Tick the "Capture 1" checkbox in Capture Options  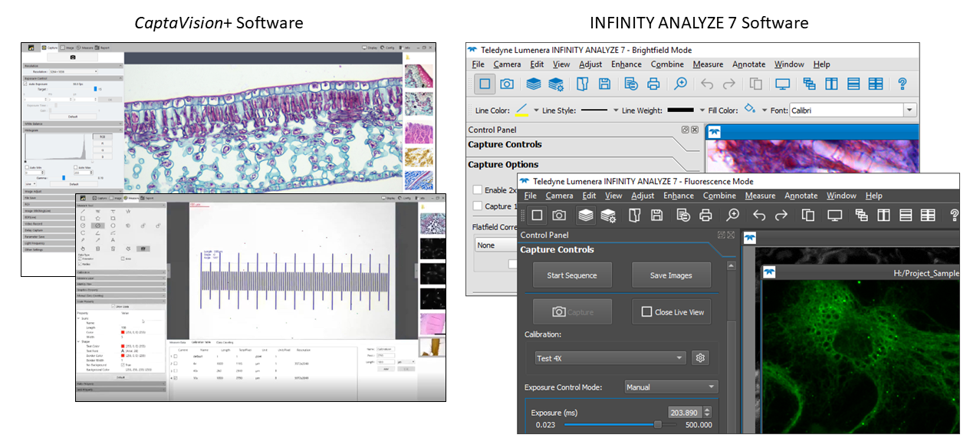pos(478,206)
